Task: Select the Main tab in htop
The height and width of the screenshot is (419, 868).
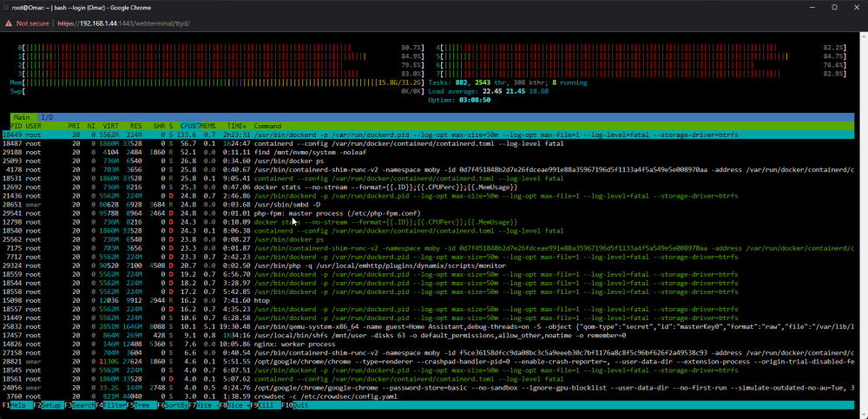Action: [x=23, y=117]
